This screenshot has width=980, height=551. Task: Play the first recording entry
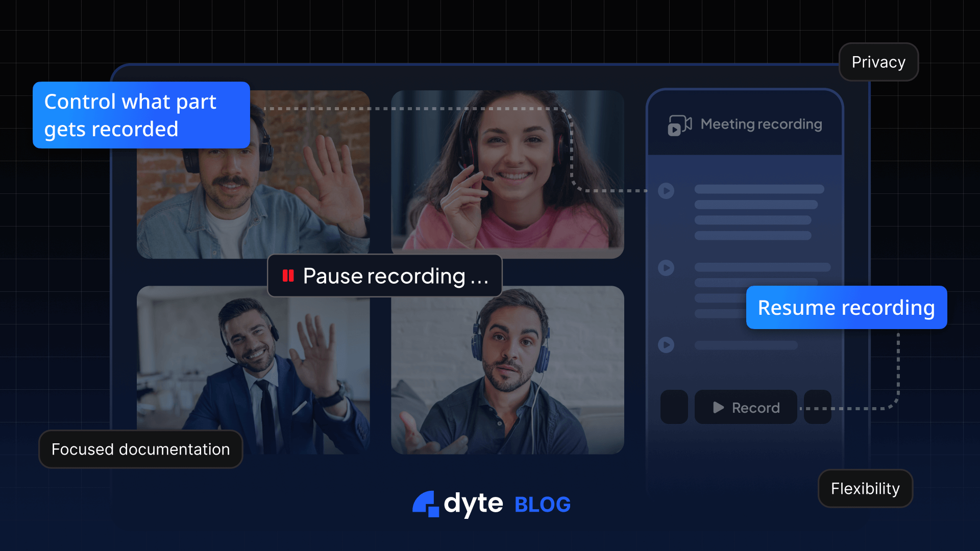pyautogui.click(x=666, y=191)
